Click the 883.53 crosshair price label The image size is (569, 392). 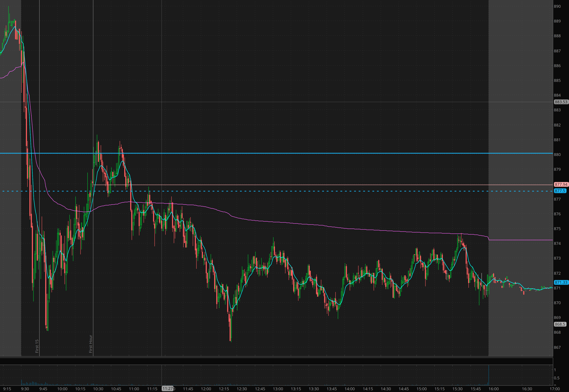click(x=561, y=102)
